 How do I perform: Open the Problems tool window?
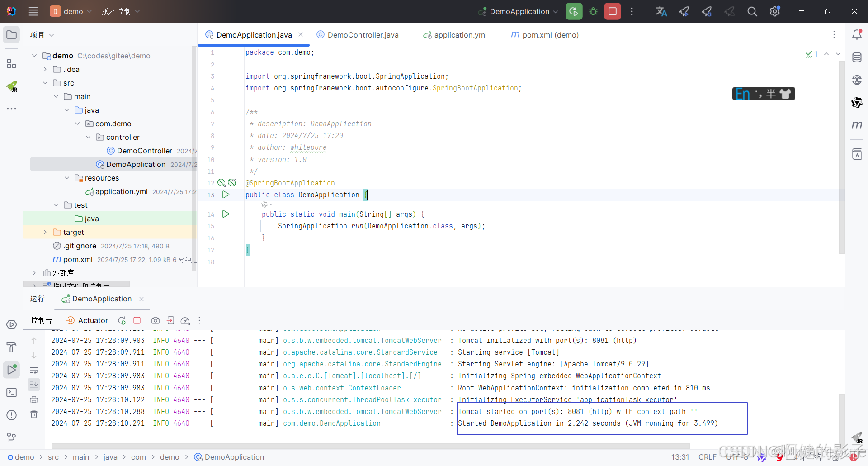pyautogui.click(x=12, y=415)
